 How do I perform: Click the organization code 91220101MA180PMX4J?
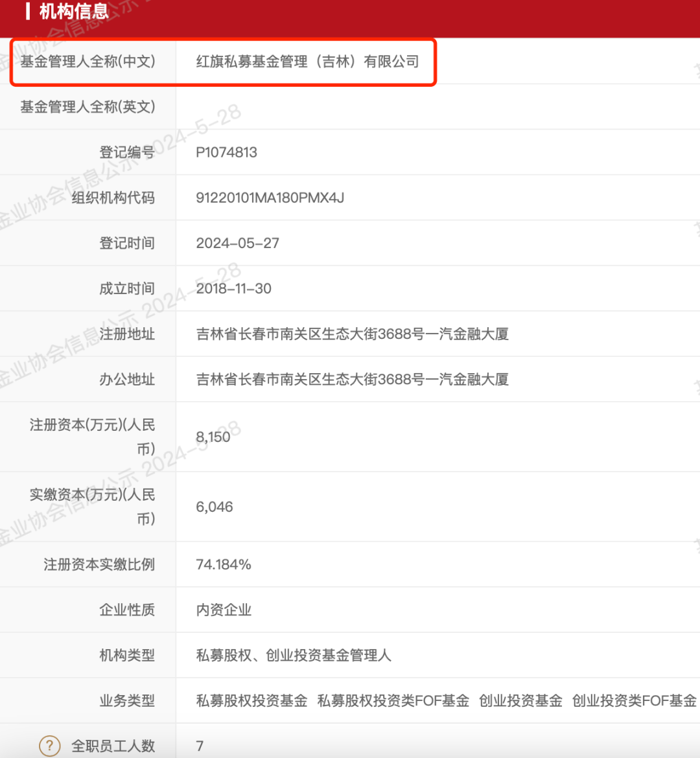tap(270, 198)
